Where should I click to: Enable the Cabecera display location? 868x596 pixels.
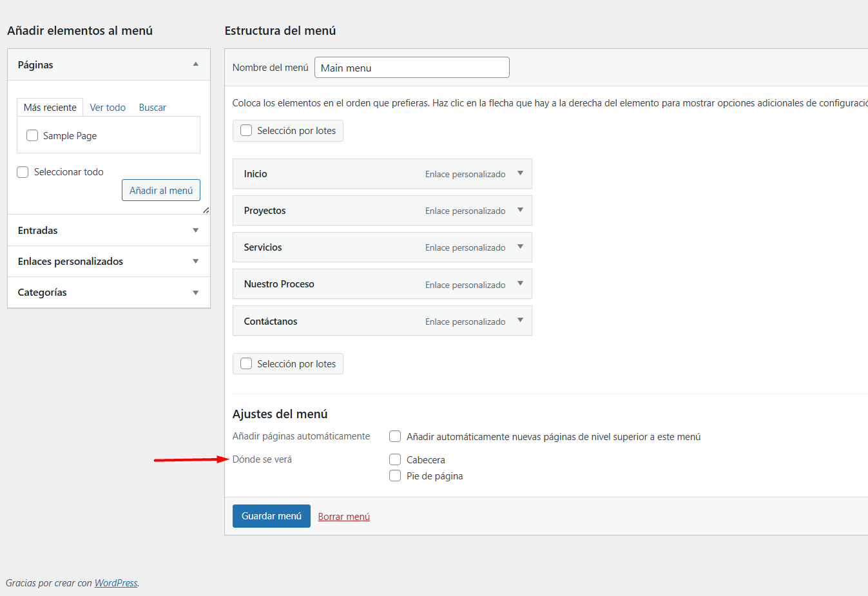click(395, 459)
